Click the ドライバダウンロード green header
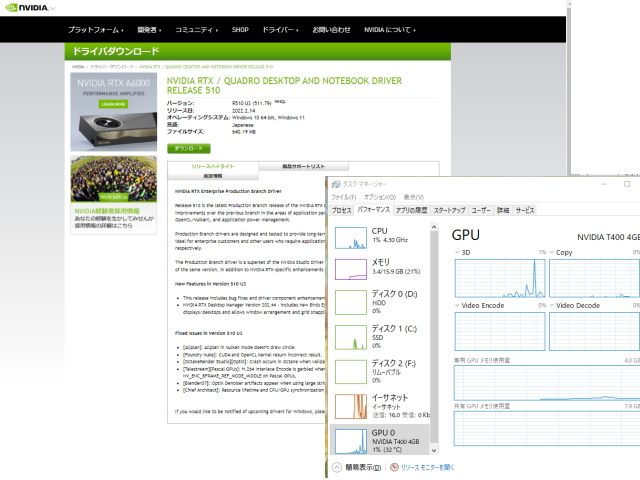Image resolution: width=640 pixels, height=480 pixels. tap(258, 51)
